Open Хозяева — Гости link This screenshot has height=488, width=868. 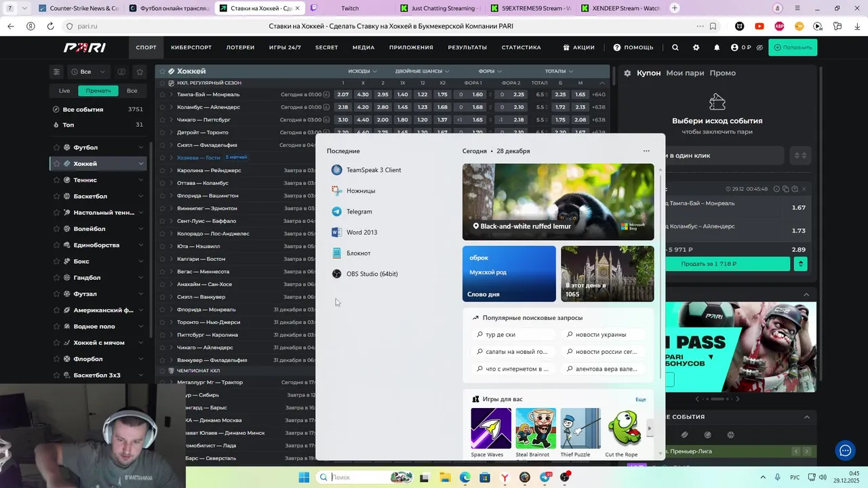[x=199, y=157]
